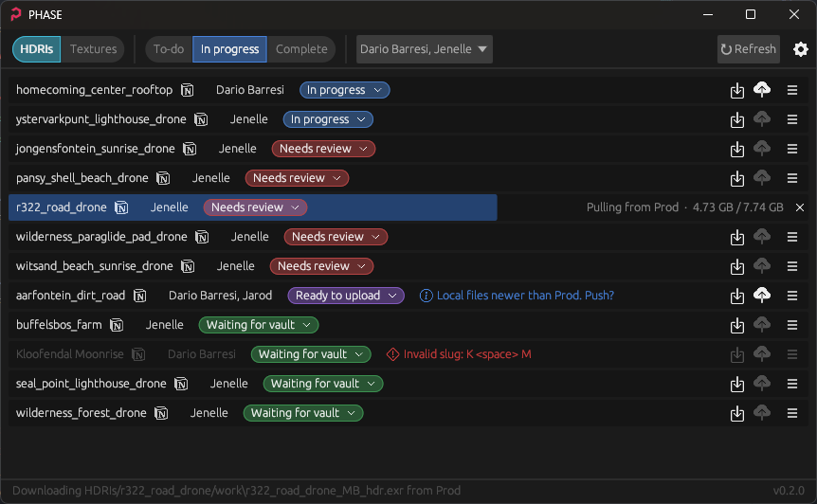This screenshot has height=504, width=817.
Task: Select the In progress filter tab
Action: click(x=229, y=49)
